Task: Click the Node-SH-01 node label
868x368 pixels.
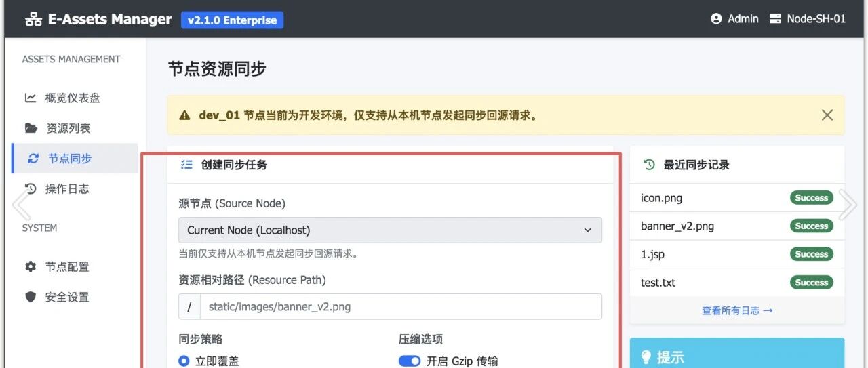Action: pos(816,19)
